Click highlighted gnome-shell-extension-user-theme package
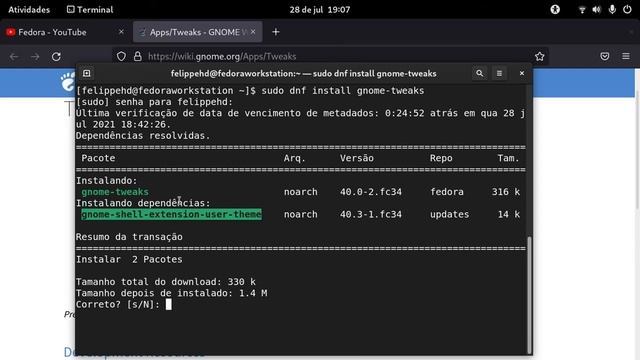 pos(171,214)
